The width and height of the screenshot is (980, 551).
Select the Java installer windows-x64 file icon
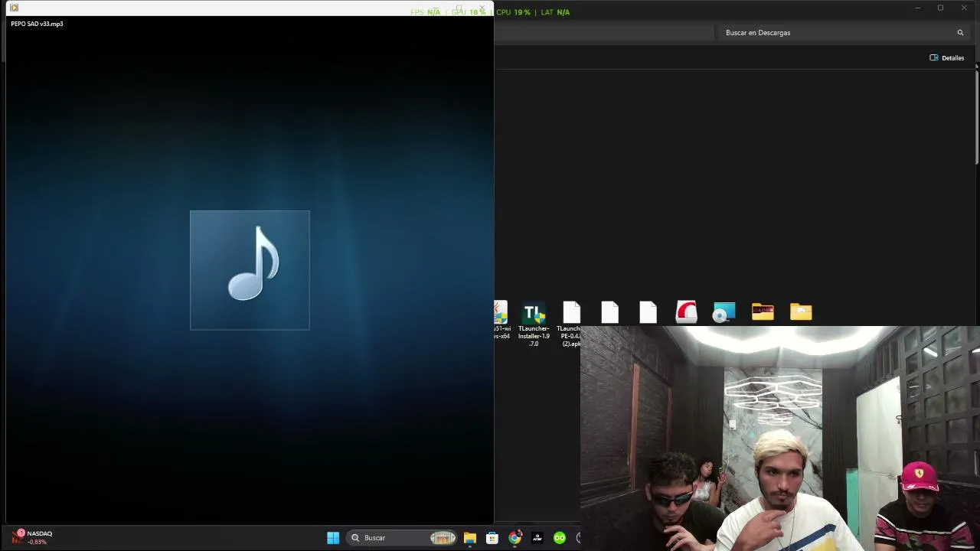click(x=501, y=312)
